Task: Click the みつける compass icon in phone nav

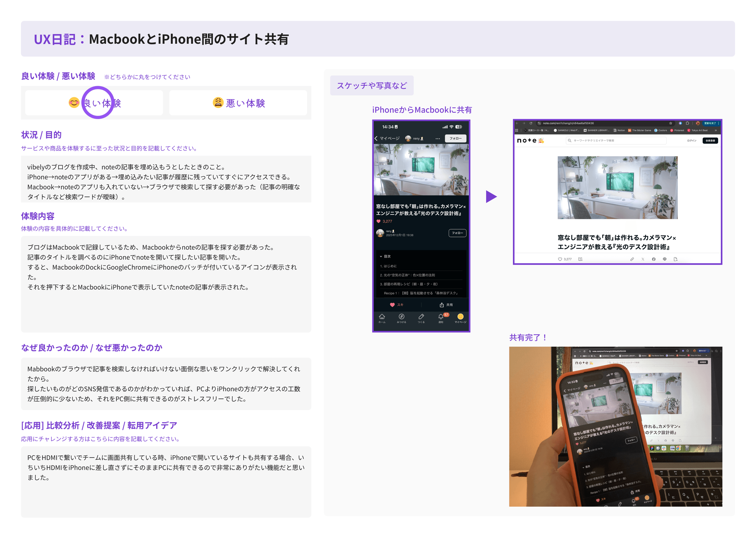Action: coord(401,317)
